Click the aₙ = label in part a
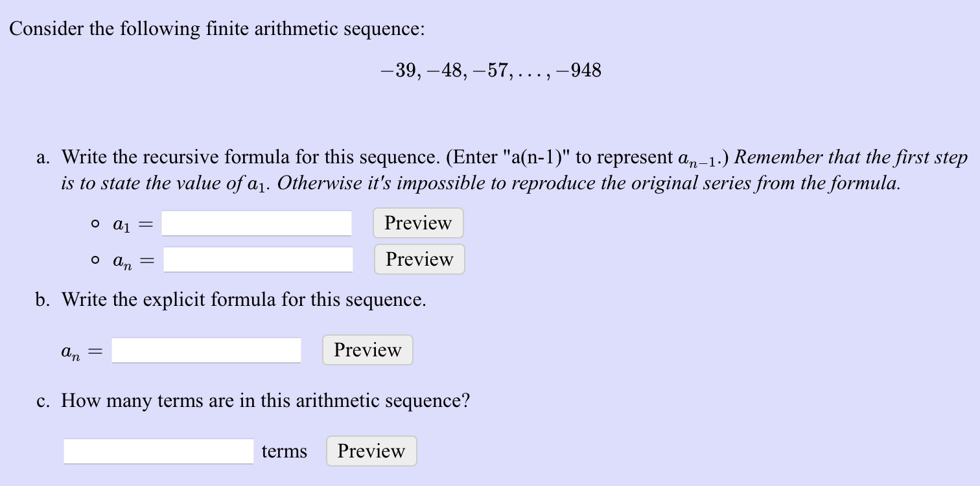Image resolution: width=980 pixels, height=486 pixels. click(x=132, y=259)
